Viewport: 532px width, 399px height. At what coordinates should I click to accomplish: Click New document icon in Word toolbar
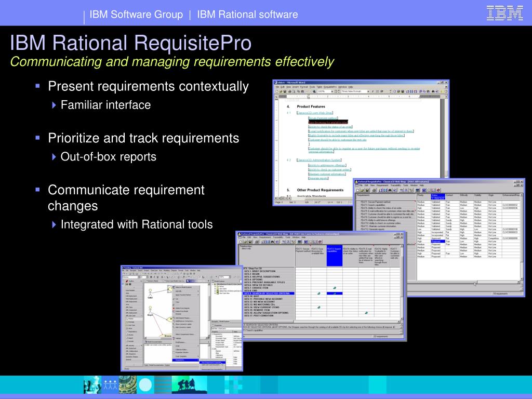pyautogui.click(x=277, y=91)
